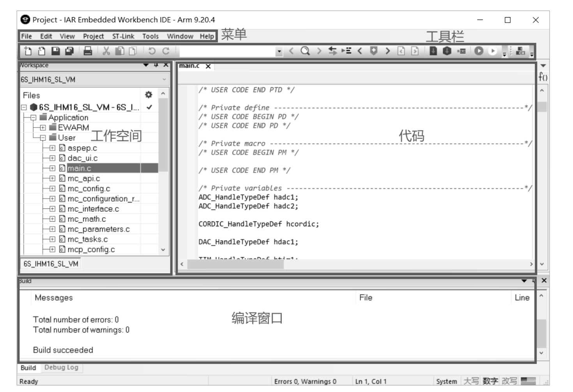This screenshot has height=392, width=573.
Task: Click the code editor horizontal scrollbar thumb
Action: pos(235,264)
